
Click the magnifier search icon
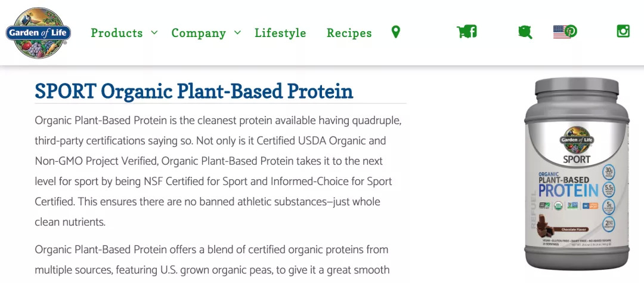pos(525,32)
